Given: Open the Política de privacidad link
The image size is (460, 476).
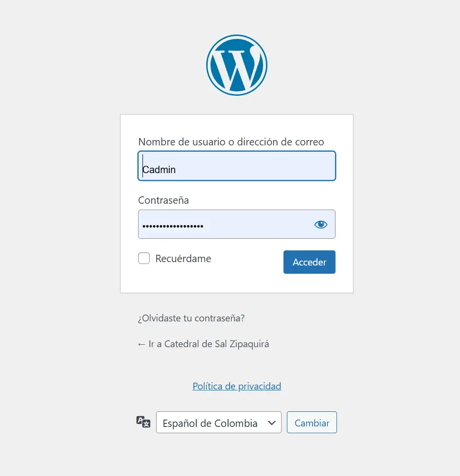Looking at the screenshot, I should coord(237,386).
